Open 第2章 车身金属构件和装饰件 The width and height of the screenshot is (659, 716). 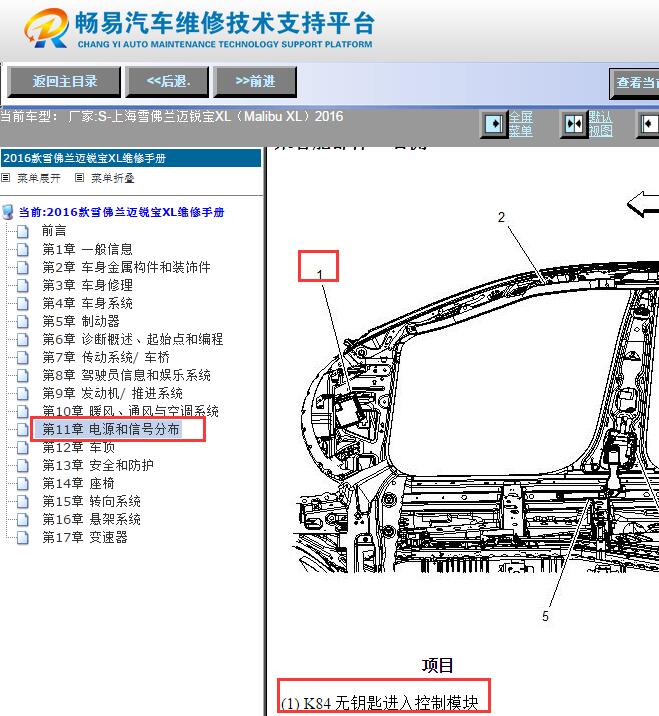(x=127, y=267)
